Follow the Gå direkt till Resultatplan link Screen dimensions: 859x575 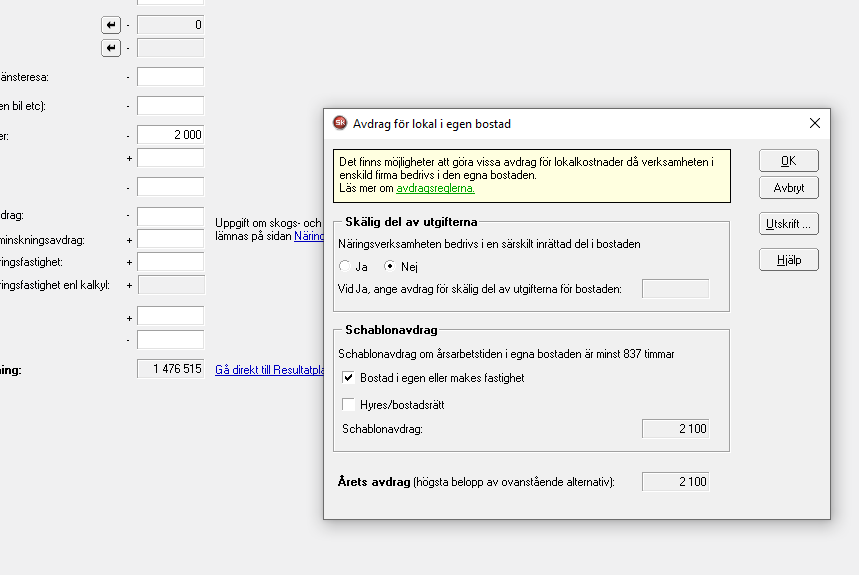[270, 369]
